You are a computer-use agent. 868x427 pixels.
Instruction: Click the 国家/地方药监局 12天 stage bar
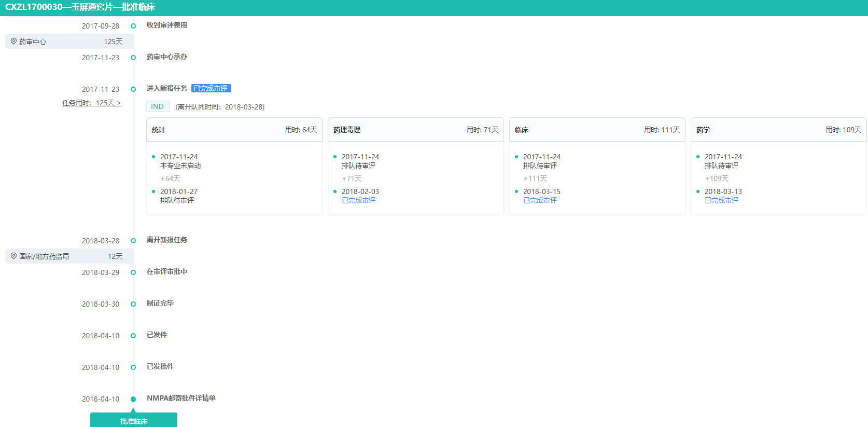[69, 256]
